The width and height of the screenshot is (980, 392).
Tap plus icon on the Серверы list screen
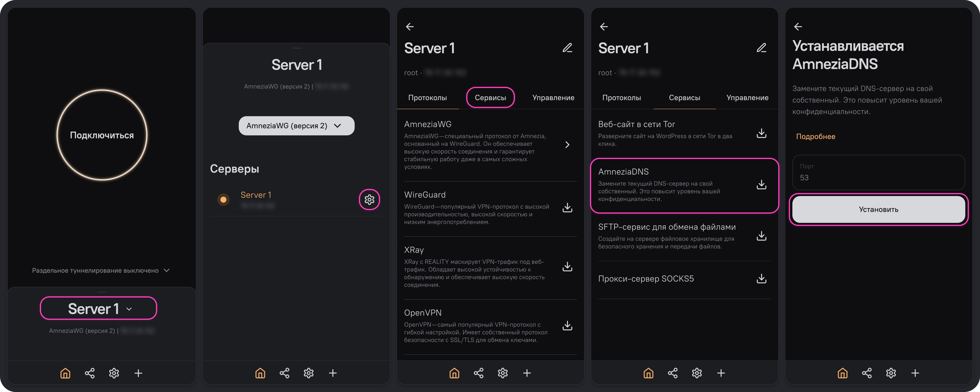[333, 373]
